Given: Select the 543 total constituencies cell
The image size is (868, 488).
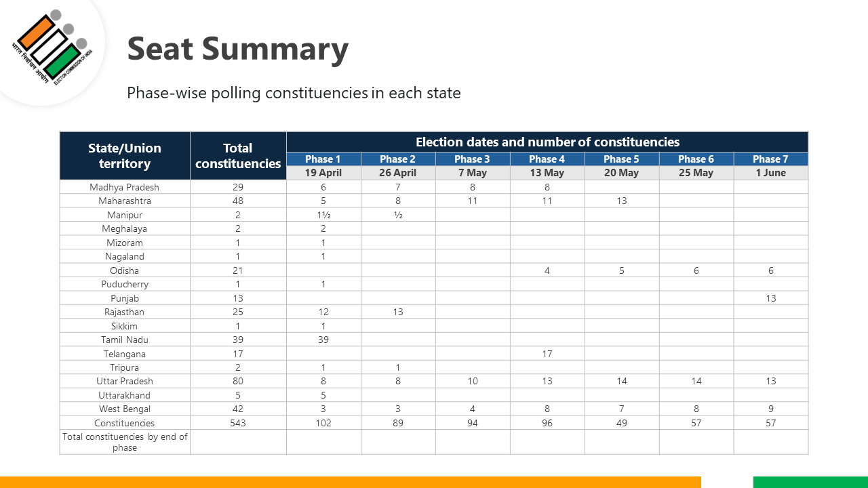Looking at the screenshot, I should tap(238, 423).
